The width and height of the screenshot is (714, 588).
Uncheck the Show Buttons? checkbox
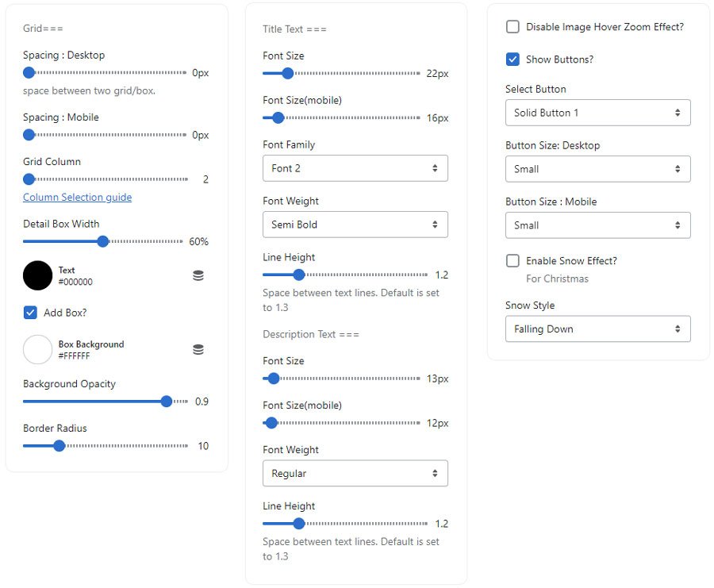(x=512, y=60)
